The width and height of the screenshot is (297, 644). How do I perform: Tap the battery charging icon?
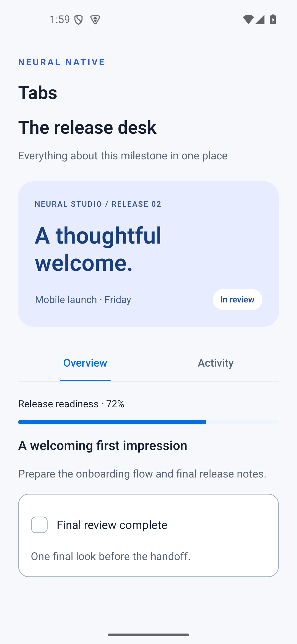[x=273, y=19]
